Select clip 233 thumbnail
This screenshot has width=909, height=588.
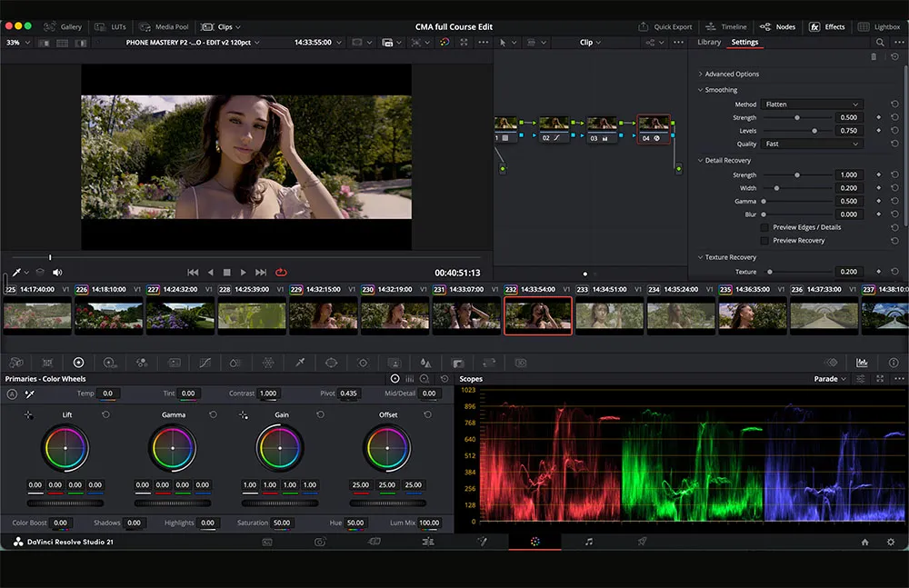click(609, 316)
